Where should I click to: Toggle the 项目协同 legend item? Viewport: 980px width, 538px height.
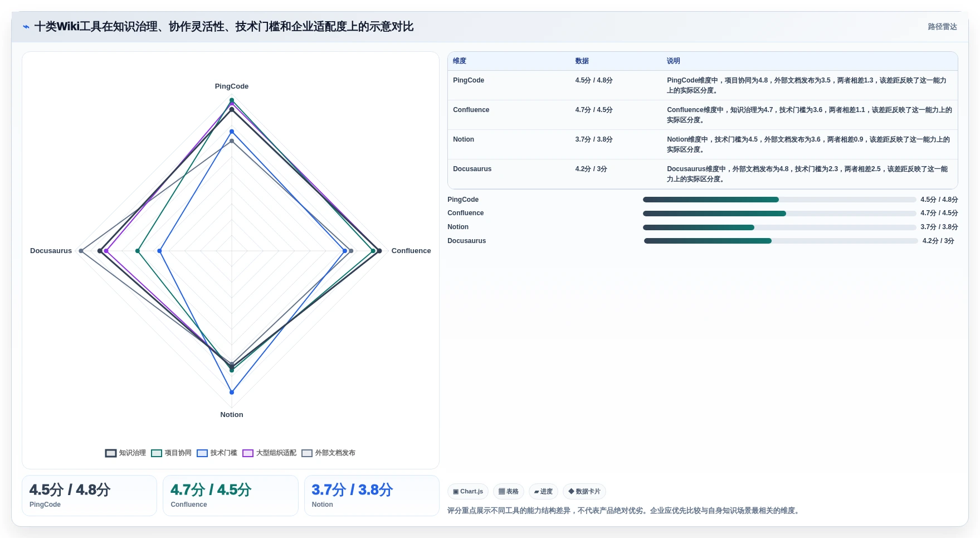(x=171, y=453)
